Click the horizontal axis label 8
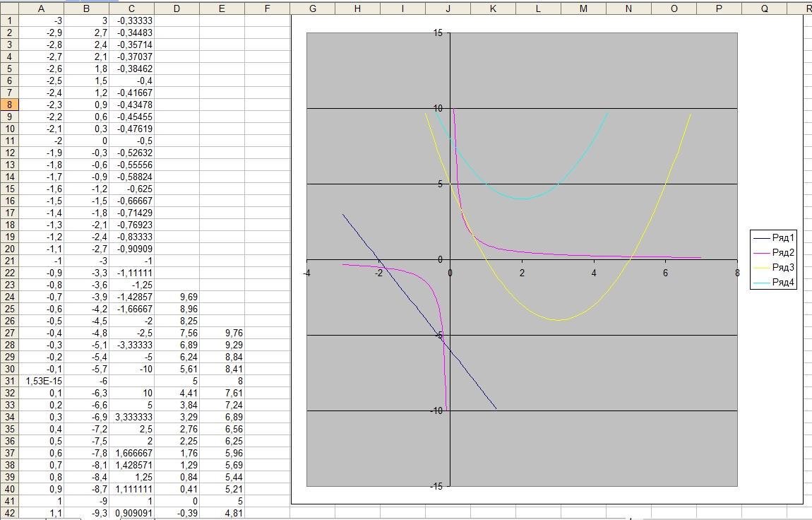This screenshot has height=520, width=812. [737, 273]
